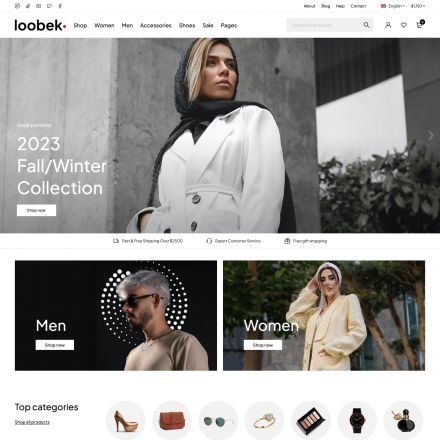Click Shop now on hero banner
This screenshot has width=440, height=440.
[36, 210]
